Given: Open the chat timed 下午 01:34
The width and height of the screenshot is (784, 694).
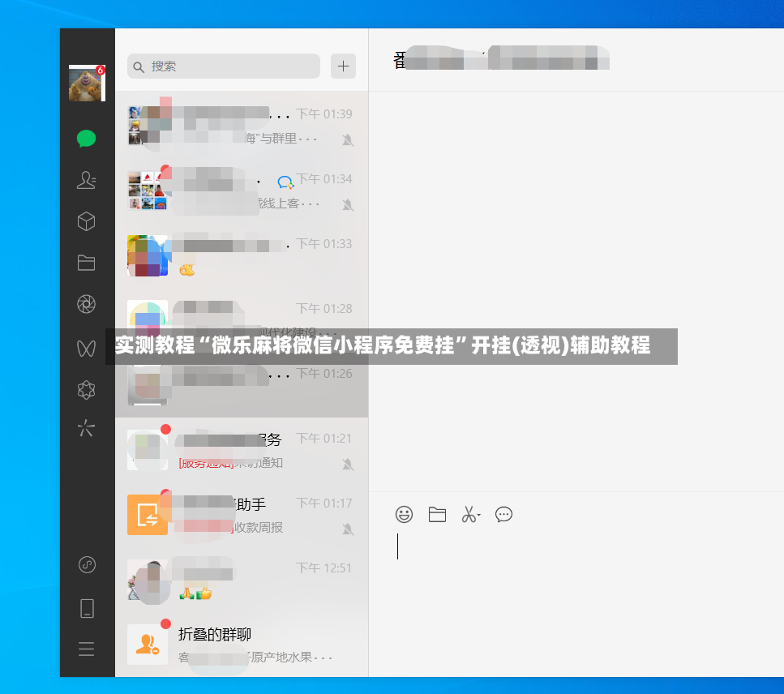Looking at the screenshot, I should (x=242, y=191).
